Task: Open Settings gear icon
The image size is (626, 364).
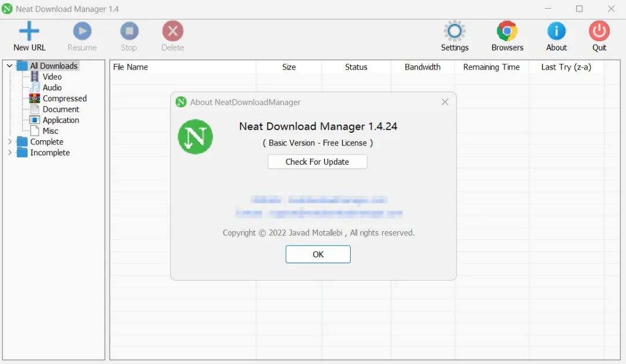Action: (454, 31)
